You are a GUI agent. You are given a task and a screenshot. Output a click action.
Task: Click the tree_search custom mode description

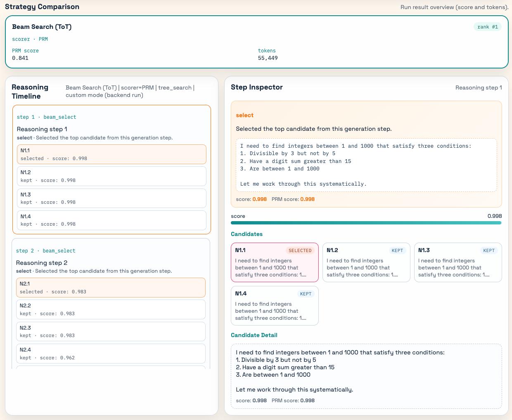click(130, 91)
